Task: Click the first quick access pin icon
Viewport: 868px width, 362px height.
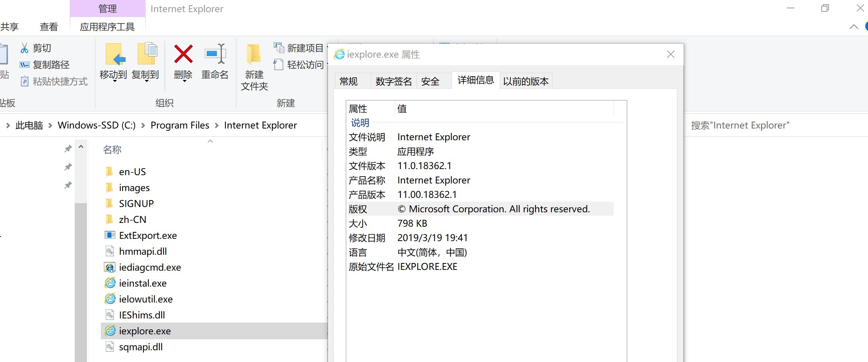Action: tap(68, 149)
